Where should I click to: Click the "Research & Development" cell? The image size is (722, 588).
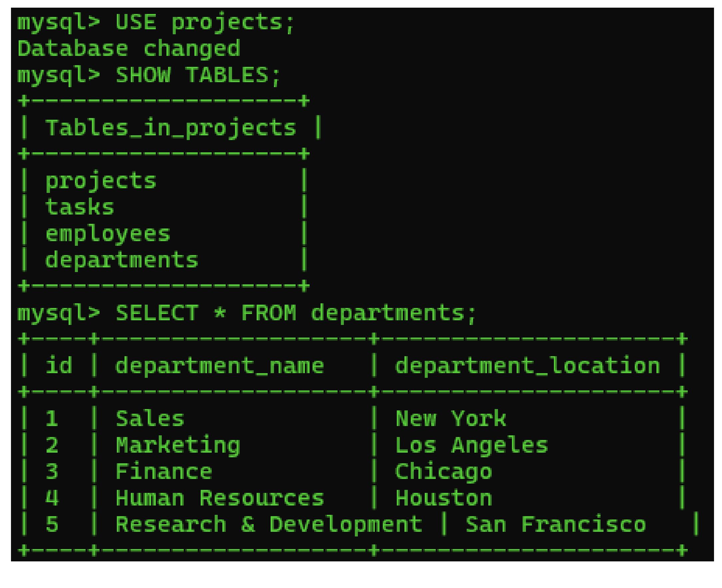coord(269,525)
